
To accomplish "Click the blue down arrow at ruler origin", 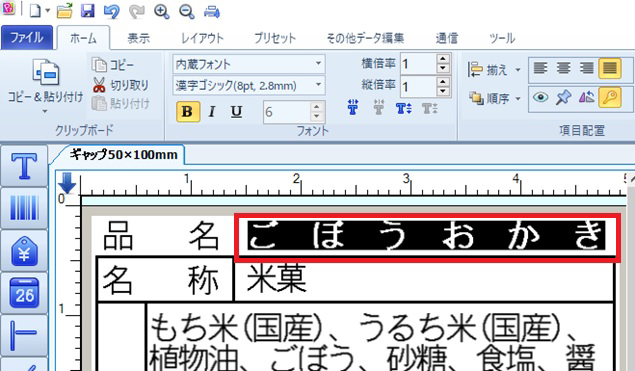I will 67,183.
